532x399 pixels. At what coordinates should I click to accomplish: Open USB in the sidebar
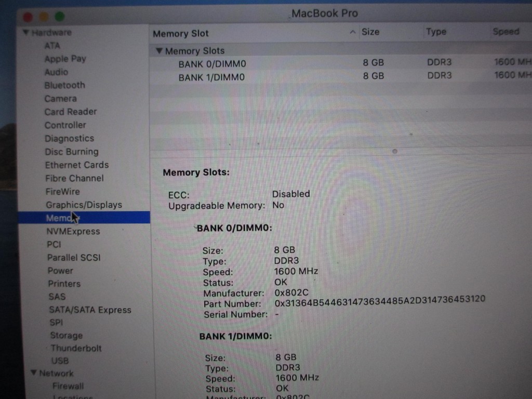pos(60,361)
